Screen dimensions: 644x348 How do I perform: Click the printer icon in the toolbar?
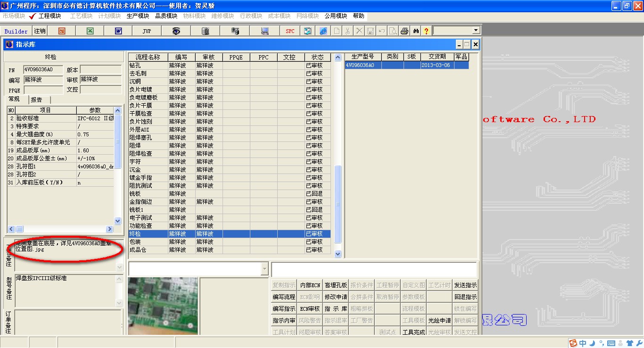pos(405,31)
